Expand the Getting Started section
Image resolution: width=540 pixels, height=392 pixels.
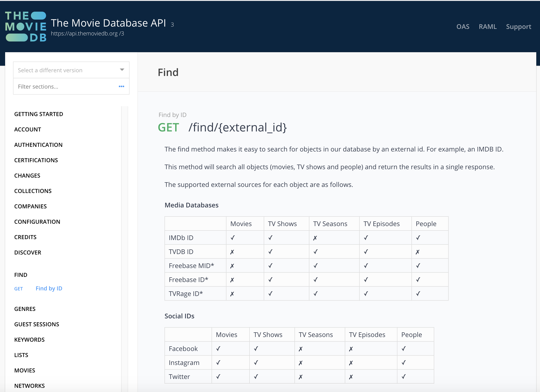pos(39,114)
